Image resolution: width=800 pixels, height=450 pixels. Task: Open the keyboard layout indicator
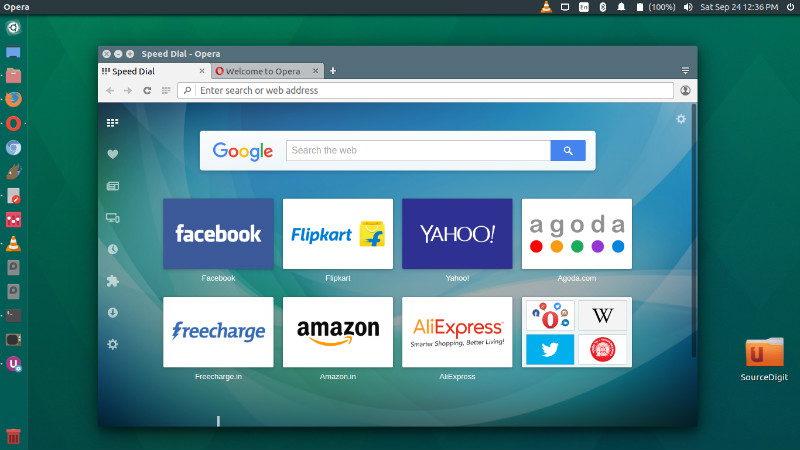(x=584, y=7)
